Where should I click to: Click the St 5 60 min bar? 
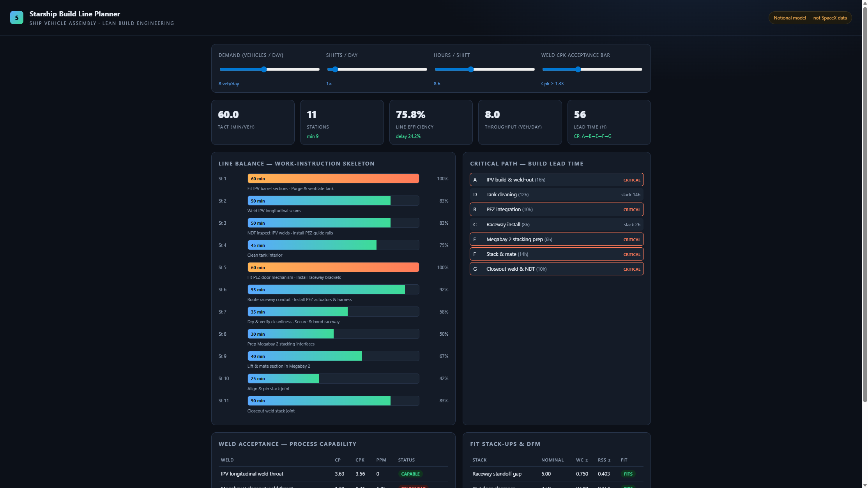tap(333, 267)
